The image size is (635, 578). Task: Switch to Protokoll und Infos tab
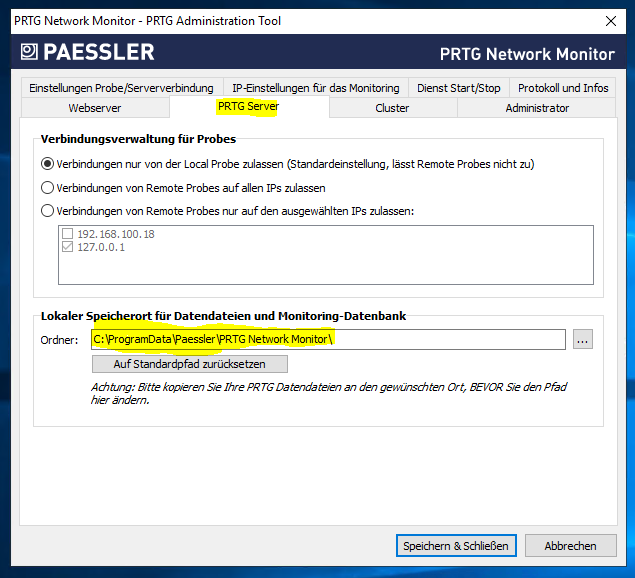click(x=563, y=87)
